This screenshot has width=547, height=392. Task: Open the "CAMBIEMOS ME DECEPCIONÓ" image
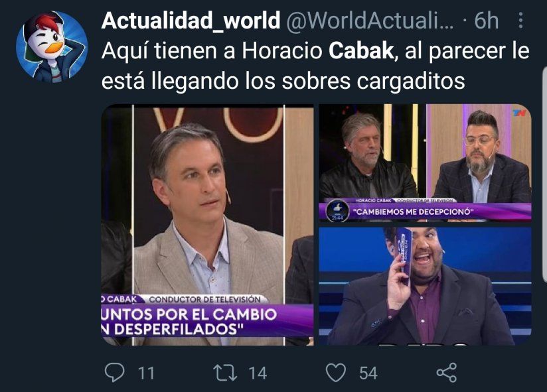point(425,163)
